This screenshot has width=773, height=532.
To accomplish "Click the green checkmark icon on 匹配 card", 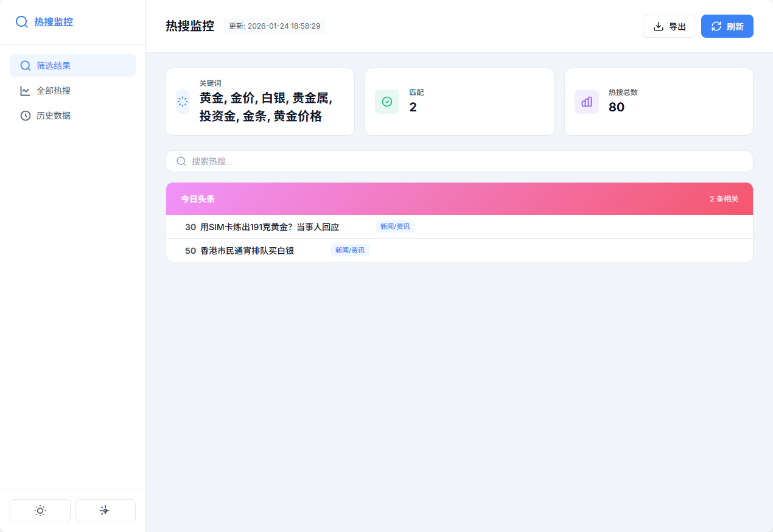I will click(x=386, y=102).
